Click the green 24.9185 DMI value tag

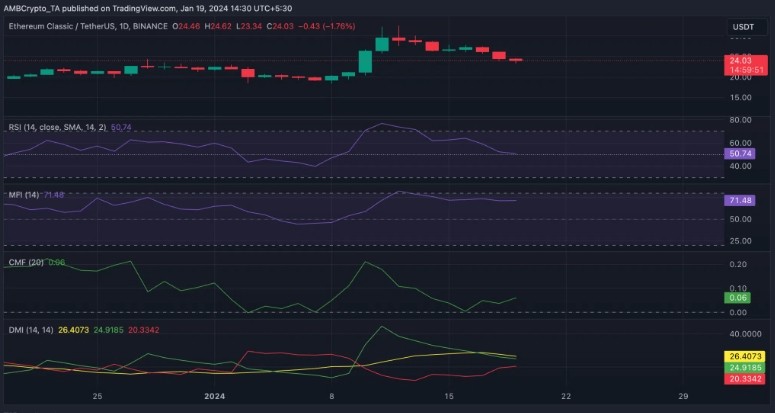pyautogui.click(x=746, y=367)
